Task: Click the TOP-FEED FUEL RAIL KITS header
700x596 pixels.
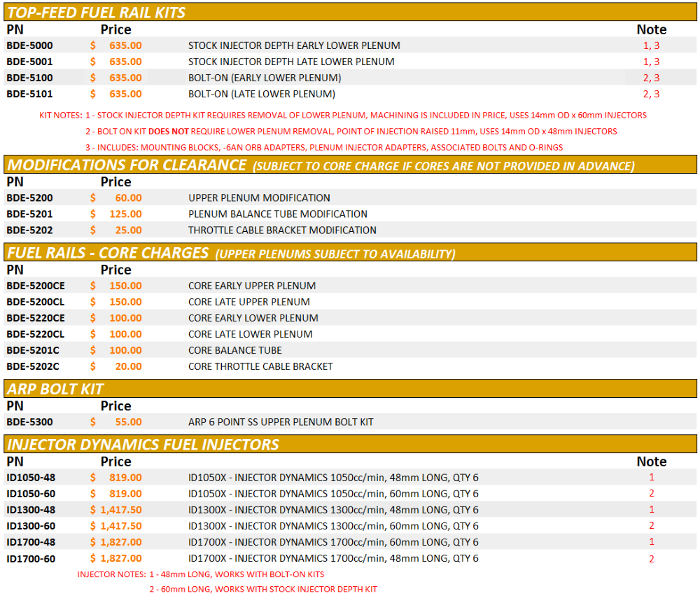Action: click(350, 12)
